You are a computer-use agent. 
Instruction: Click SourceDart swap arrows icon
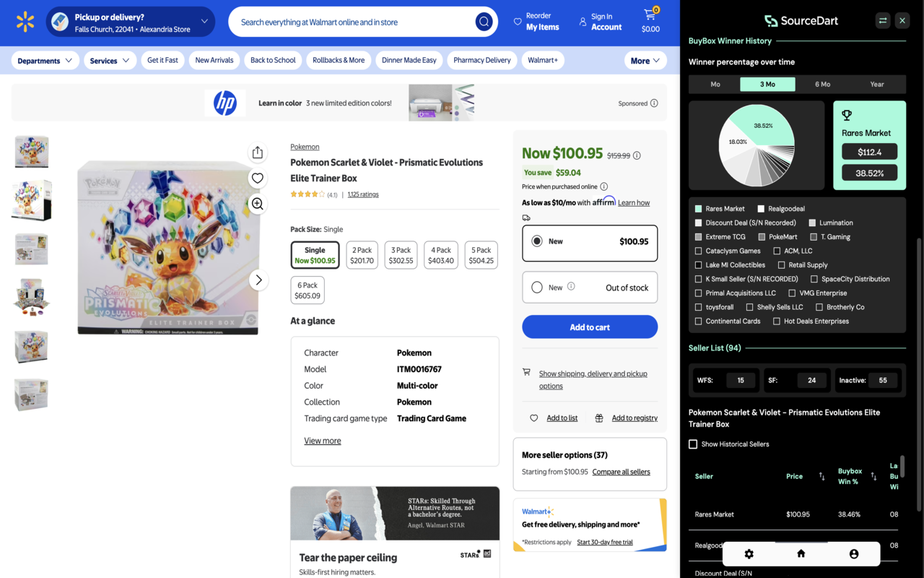[x=883, y=20]
